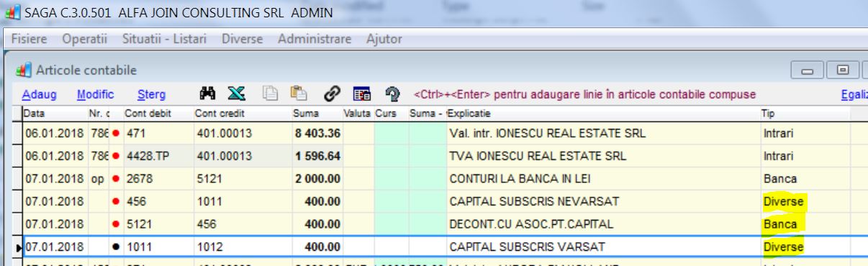Screen dimensions: 868x266
Task: Click the Excel export icon
Action: pos(236,94)
